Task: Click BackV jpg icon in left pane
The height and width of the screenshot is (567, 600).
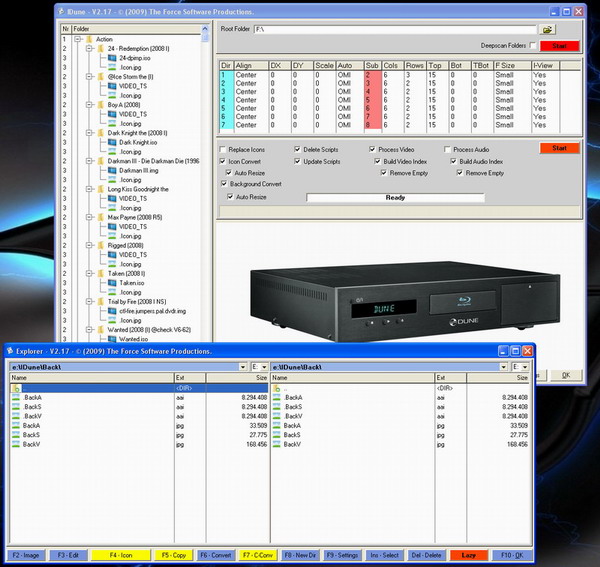Action: tap(16, 444)
